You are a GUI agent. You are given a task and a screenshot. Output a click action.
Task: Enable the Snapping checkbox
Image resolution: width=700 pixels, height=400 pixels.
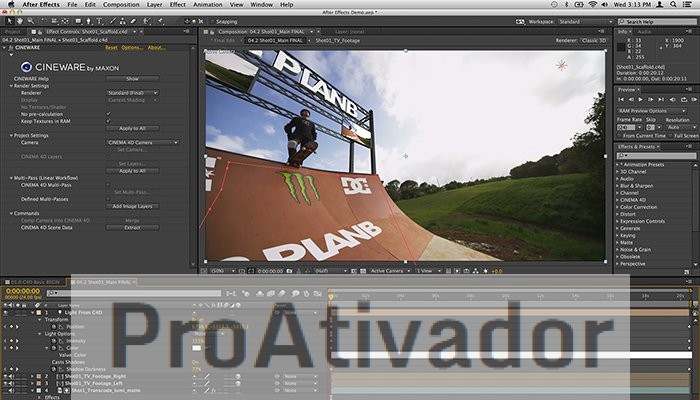point(212,21)
